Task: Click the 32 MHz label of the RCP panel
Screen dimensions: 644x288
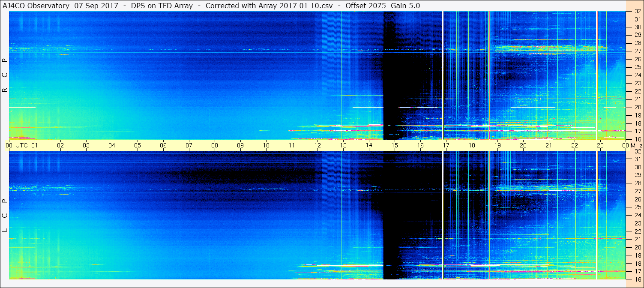Action: click(637, 12)
